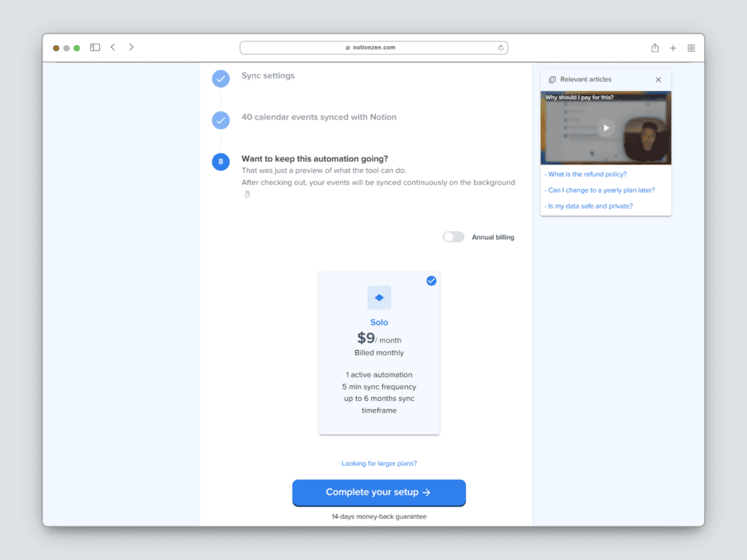Play the 'Why should I pay' video
The height and width of the screenshot is (560, 747).
pos(605,128)
